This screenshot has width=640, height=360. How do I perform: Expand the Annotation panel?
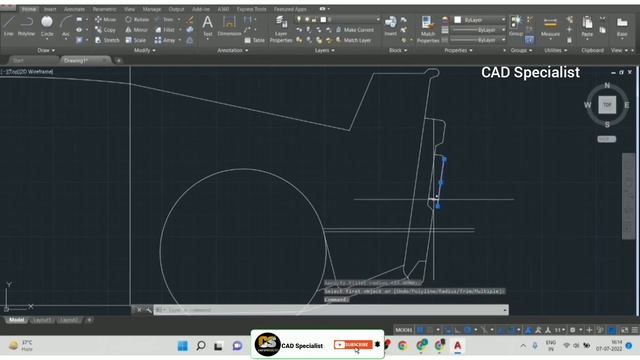point(233,50)
